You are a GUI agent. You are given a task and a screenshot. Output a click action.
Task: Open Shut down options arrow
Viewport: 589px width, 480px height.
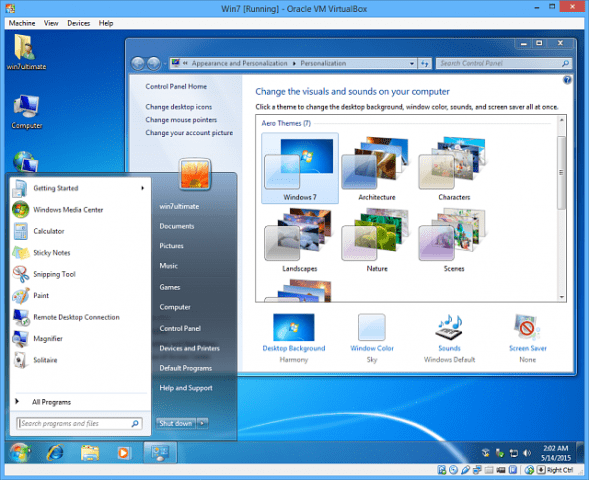coord(202,423)
